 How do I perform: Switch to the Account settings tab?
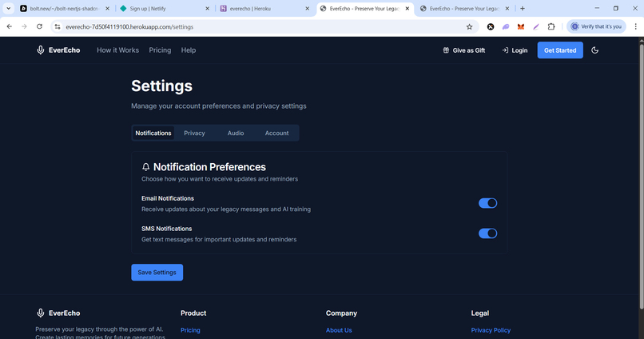276,134
